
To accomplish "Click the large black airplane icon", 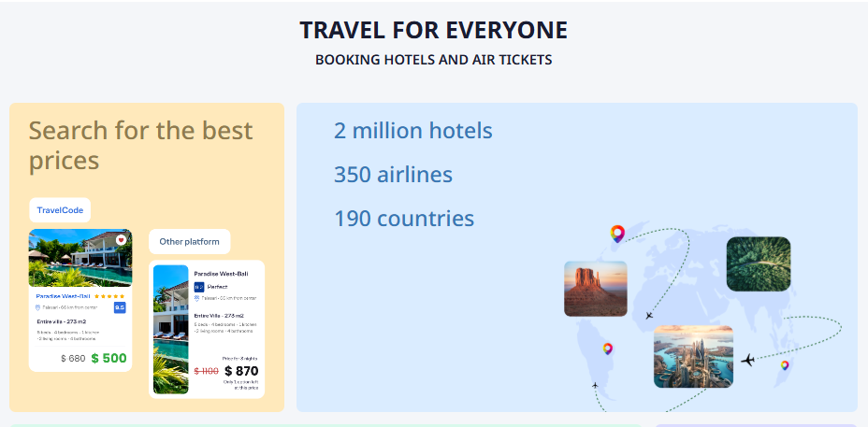I will point(747,360).
